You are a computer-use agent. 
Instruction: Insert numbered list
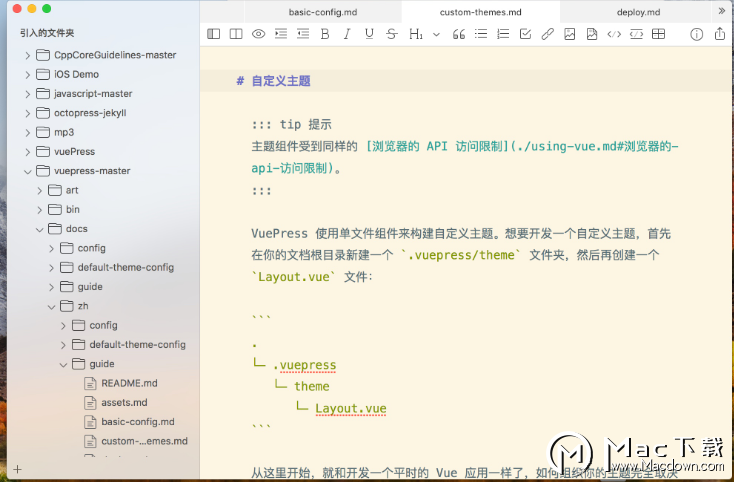(503, 34)
